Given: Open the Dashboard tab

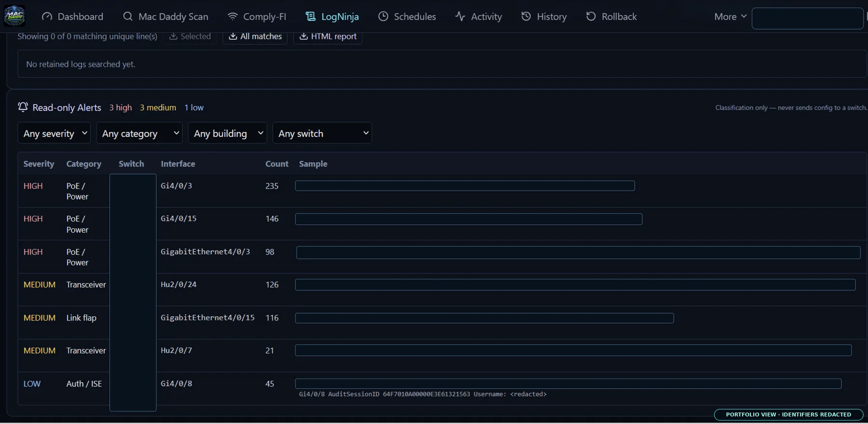Looking at the screenshot, I should point(72,16).
